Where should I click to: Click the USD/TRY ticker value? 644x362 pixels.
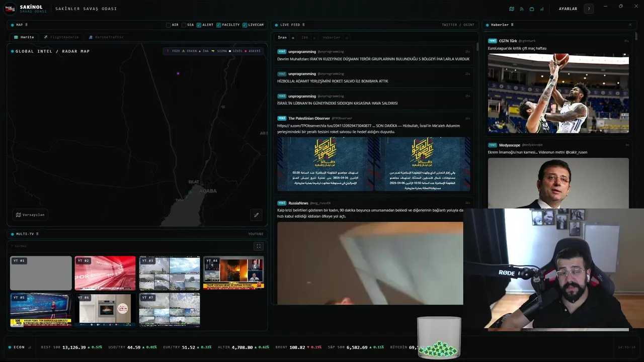[x=134, y=347]
